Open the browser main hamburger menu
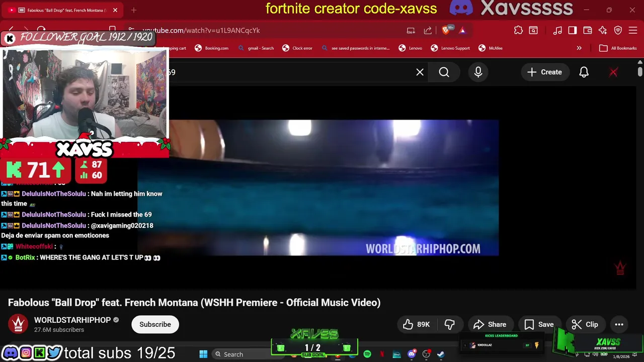 (x=633, y=30)
